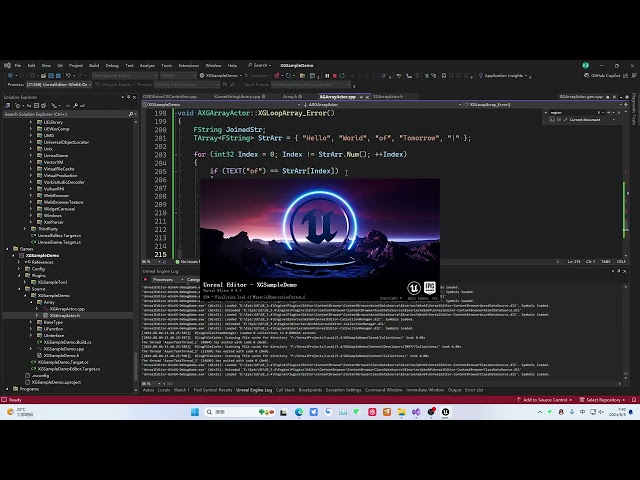Image resolution: width=640 pixels, height=480 pixels.
Task: Click the Undo arrow in toolbar
Action: (69, 76)
